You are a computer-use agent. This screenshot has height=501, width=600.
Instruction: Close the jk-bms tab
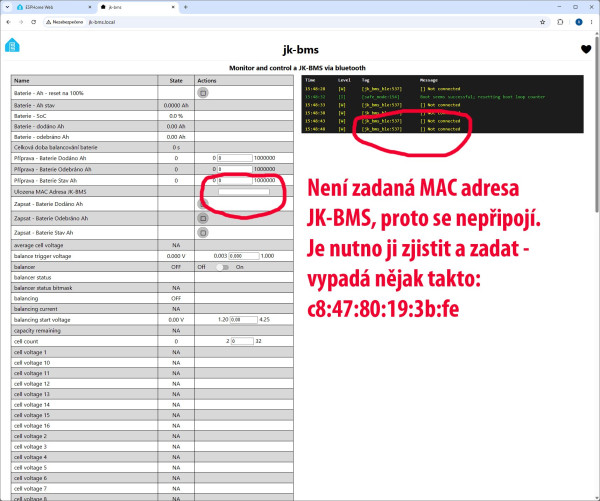[173, 7]
